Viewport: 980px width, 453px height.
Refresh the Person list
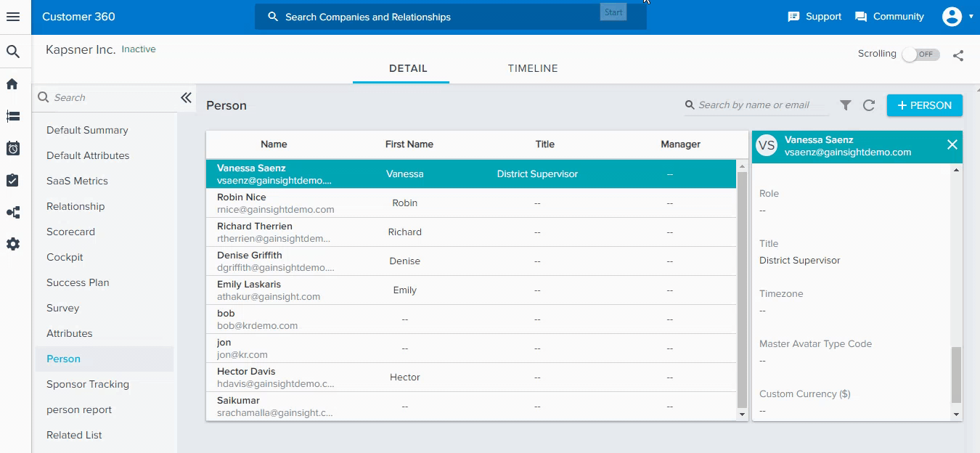[x=869, y=105]
